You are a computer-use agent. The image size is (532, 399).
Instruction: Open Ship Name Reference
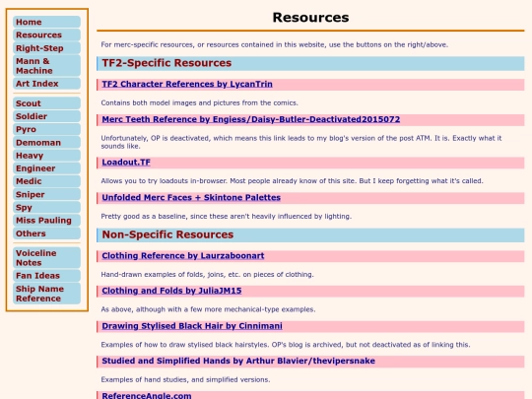(x=47, y=294)
